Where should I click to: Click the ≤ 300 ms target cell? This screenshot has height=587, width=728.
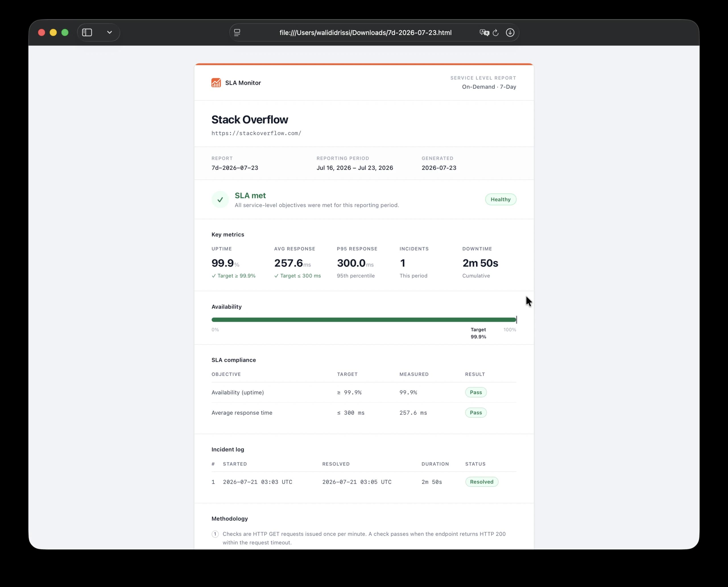351,413
